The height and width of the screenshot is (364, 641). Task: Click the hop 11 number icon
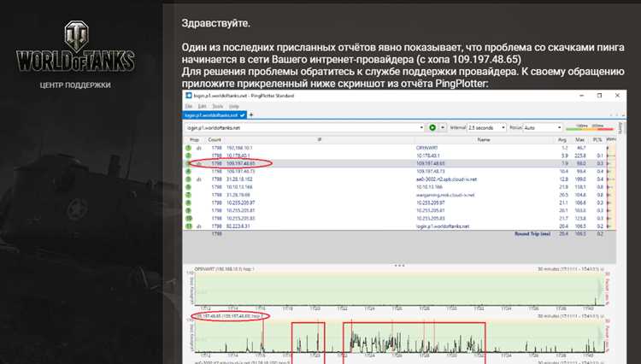[189, 226]
